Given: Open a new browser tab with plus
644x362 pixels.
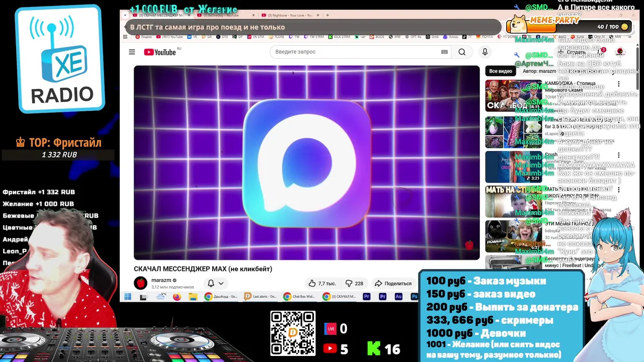Looking at the screenshot, I should pos(328,15).
